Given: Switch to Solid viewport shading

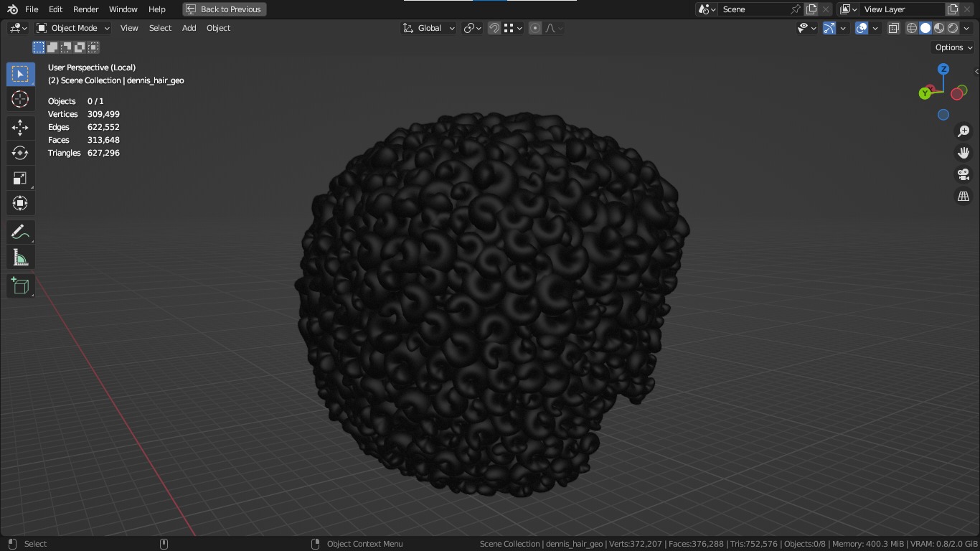Looking at the screenshot, I should [x=925, y=28].
